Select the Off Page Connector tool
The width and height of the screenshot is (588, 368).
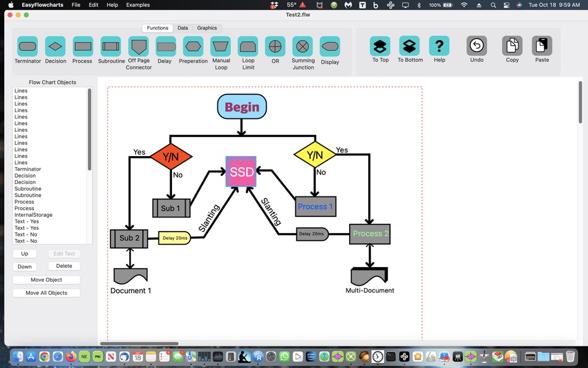[139, 46]
